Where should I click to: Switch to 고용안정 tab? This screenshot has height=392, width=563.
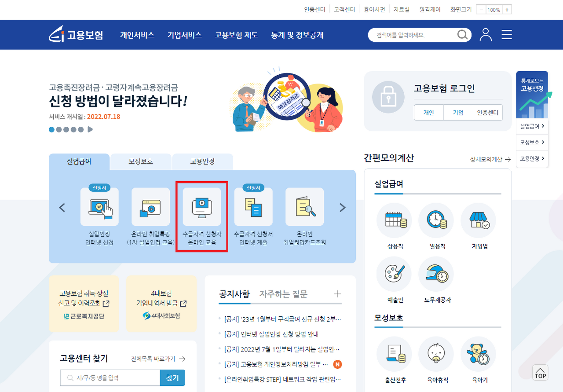point(202,161)
